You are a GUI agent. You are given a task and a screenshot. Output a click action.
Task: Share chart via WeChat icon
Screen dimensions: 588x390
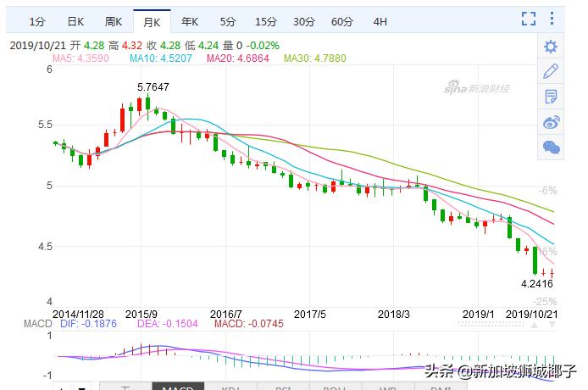point(551,148)
